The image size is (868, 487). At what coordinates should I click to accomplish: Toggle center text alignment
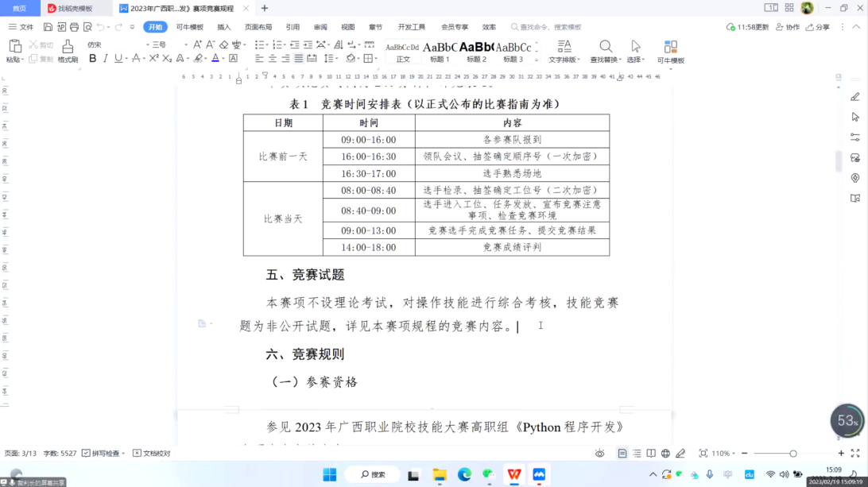coord(273,58)
